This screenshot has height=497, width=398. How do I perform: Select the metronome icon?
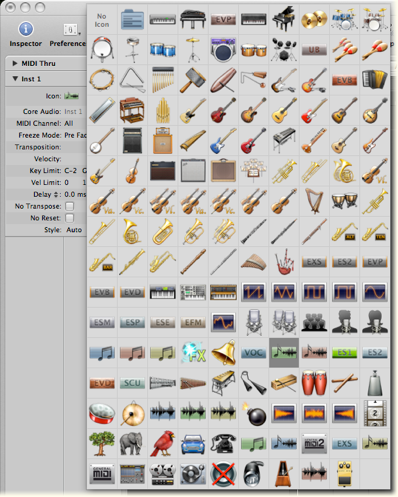coord(284,474)
